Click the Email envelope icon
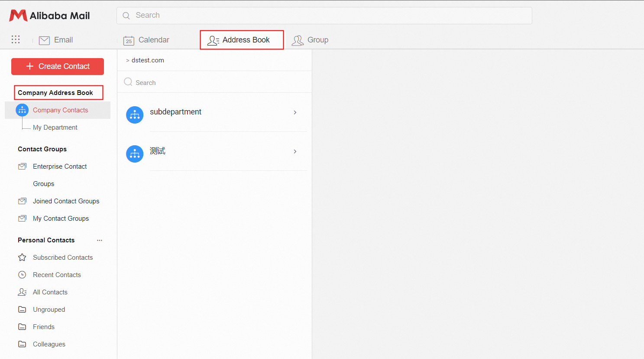 click(44, 40)
